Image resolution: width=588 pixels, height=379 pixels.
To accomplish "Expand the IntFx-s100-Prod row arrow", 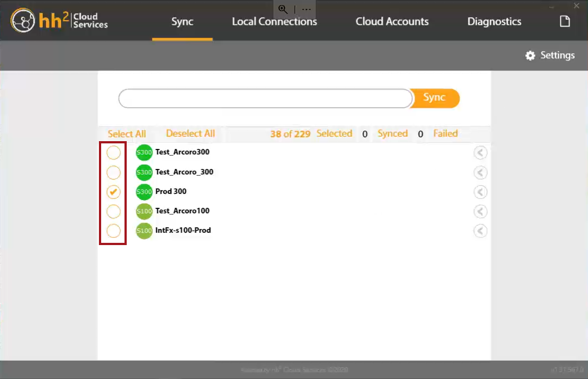I will coord(480,231).
